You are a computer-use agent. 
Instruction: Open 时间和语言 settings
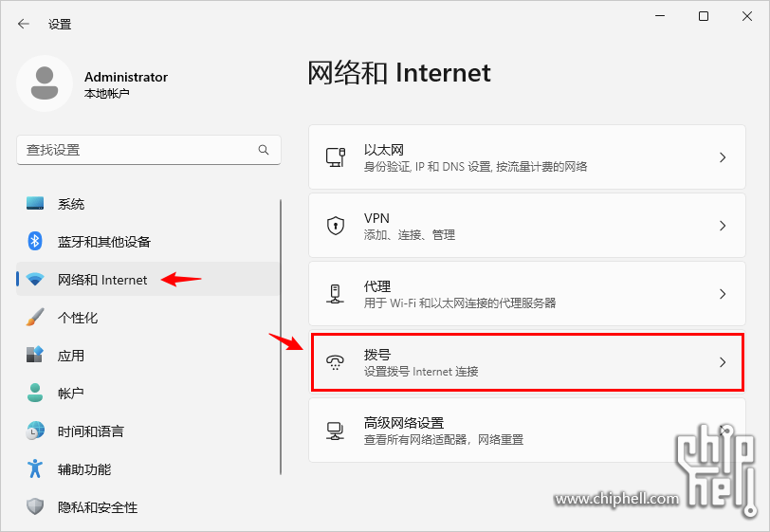(149, 431)
